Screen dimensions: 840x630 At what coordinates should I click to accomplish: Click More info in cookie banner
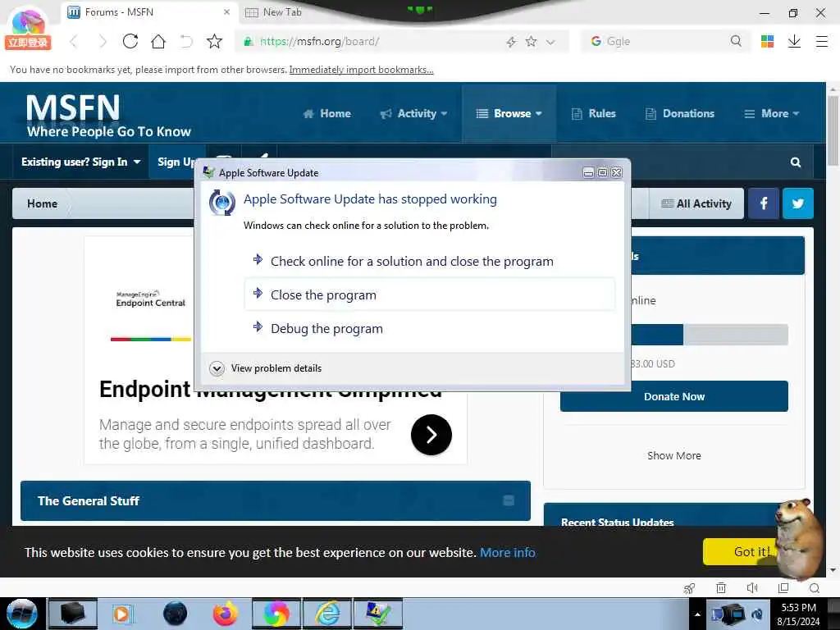coord(507,552)
